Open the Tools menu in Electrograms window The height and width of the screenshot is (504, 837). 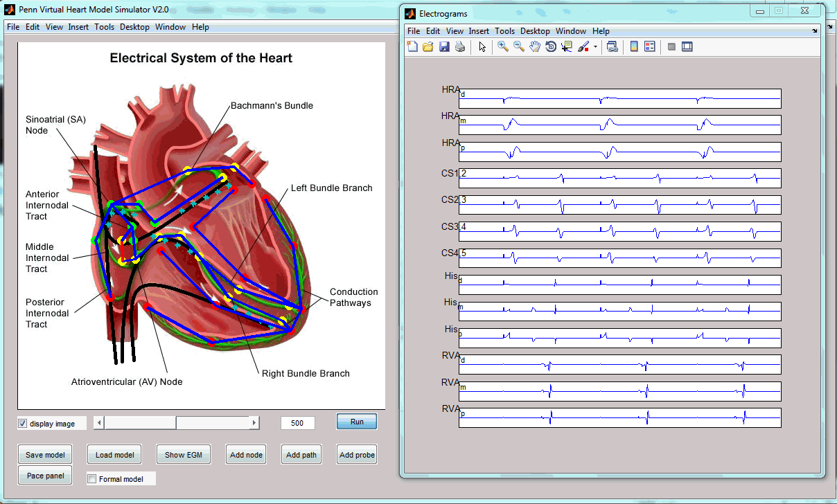505,31
